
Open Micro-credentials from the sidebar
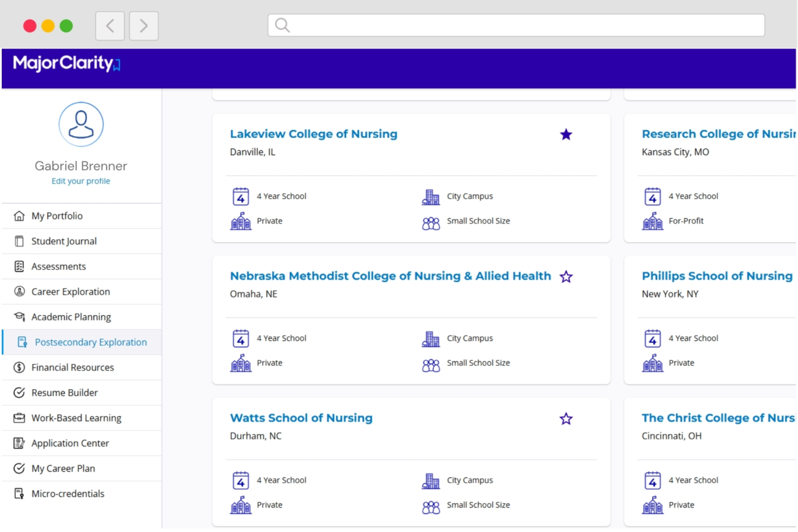coord(68,494)
